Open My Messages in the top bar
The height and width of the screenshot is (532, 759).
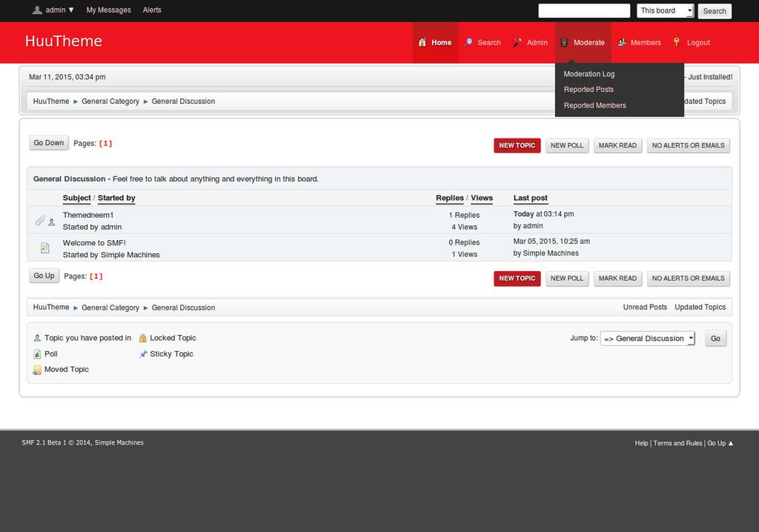(x=108, y=10)
